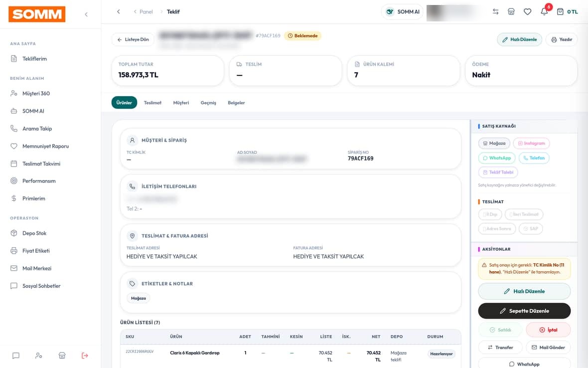Click the Sepette Düzenle button

(524, 311)
